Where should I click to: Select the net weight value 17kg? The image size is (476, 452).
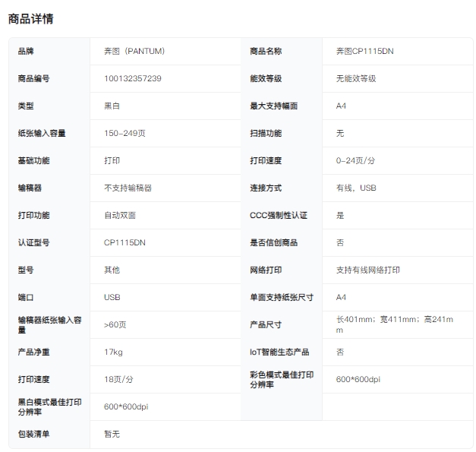pyautogui.click(x=113, y=352)
